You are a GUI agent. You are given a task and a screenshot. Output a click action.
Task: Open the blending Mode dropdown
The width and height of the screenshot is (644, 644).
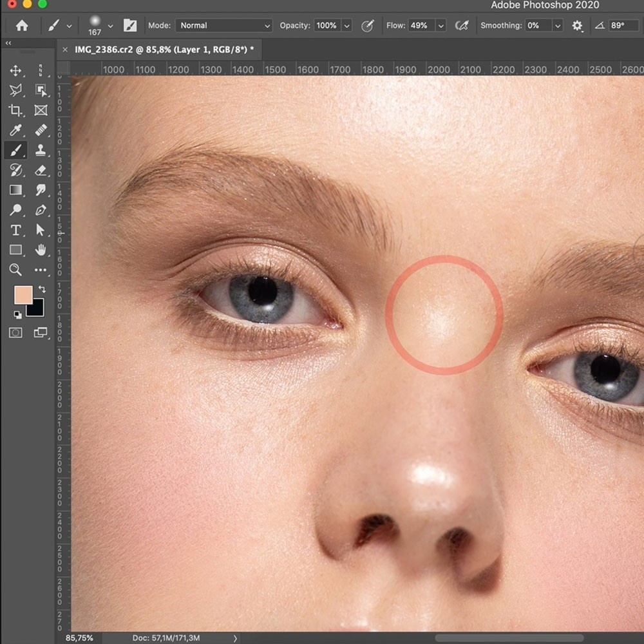(x=223, y=26)
